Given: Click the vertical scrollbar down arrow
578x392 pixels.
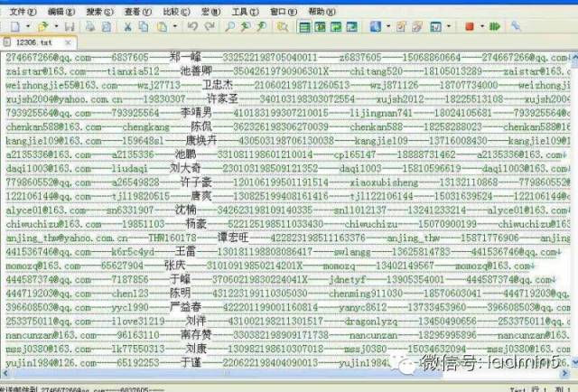Looking at the screenshot, I should pos(574,363).
